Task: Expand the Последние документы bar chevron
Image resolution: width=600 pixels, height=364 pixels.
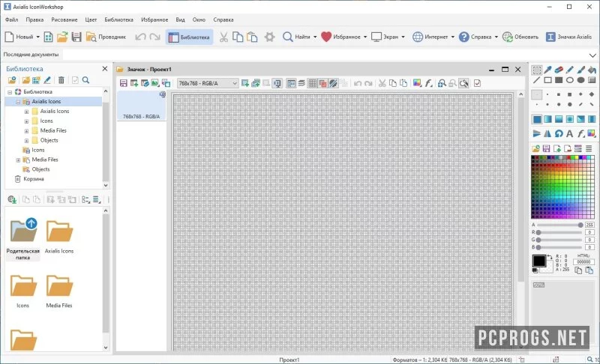Action: (x=592, y=55)
